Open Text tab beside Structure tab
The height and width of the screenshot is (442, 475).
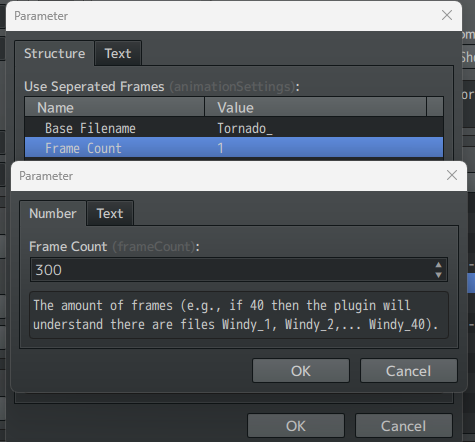pos(118,53)
